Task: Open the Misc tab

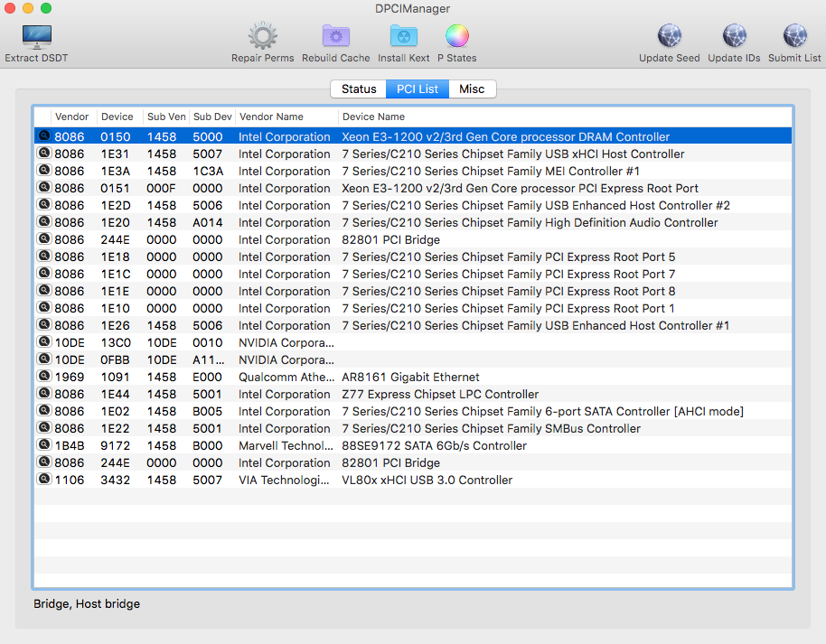Action: pos(472,89)
